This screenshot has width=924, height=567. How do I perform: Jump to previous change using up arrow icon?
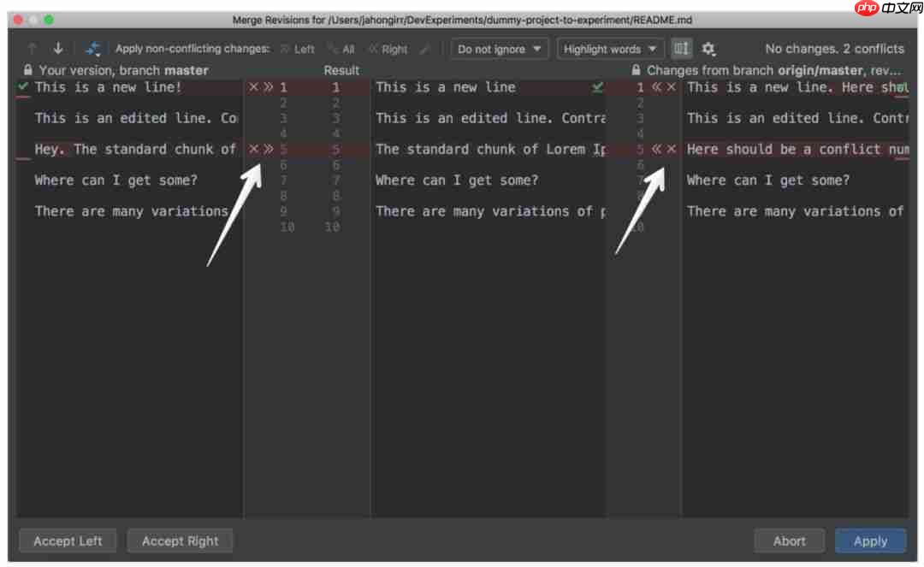pyautogui.click(x=32, y=49)
